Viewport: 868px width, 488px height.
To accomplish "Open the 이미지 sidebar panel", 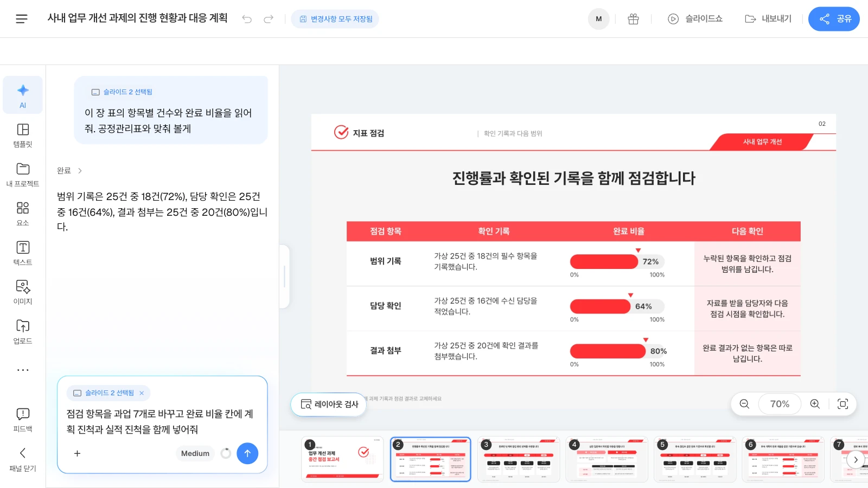I will [x=23, y=292].
